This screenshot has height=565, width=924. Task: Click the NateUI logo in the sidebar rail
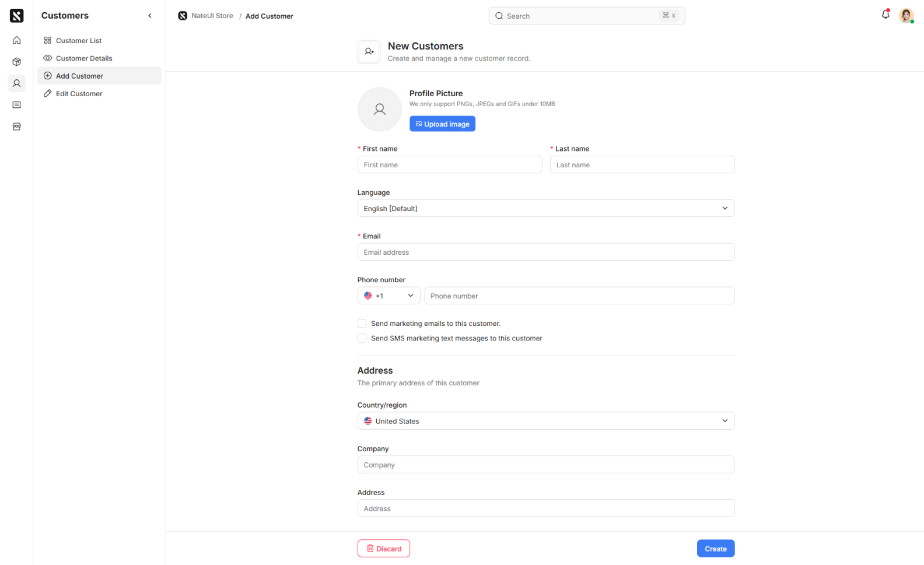pyautogui.click(x=16, y=16)
